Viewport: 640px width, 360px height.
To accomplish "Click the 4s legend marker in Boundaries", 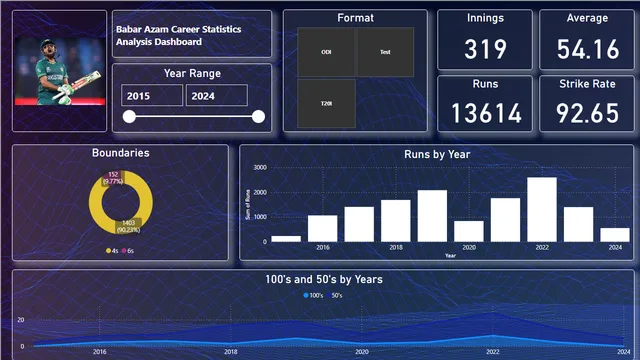I will click(x=108, y=251).
